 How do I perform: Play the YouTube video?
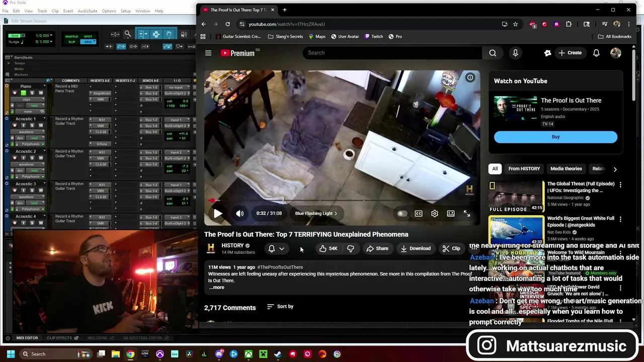pos(218,213)
